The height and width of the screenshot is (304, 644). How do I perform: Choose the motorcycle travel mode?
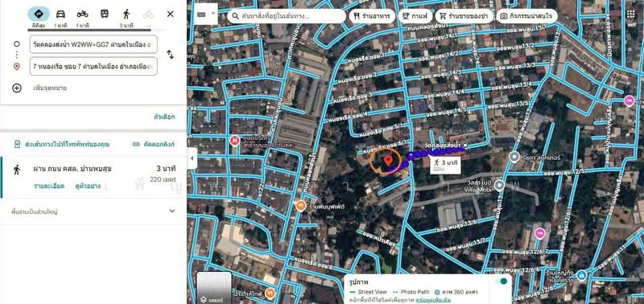[82, 14]
